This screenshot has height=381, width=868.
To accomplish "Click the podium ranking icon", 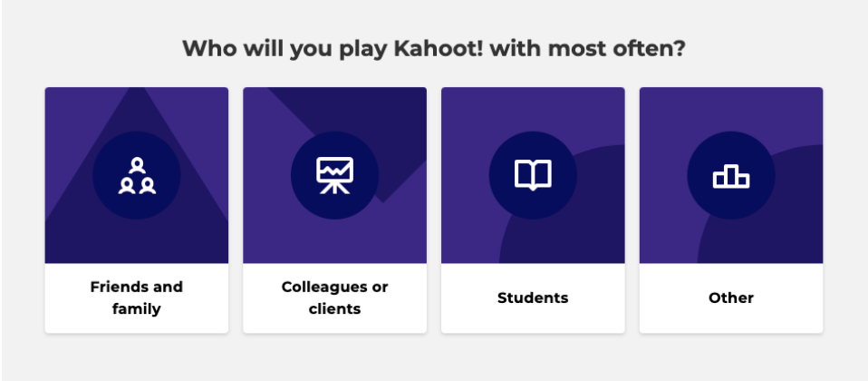I will (x=731, y=176).
